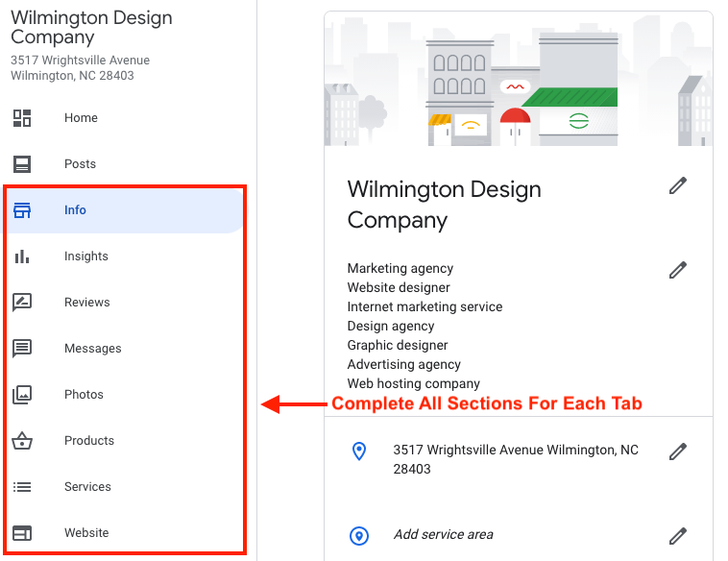Click the Services list icon
The width and height of the screenshot is (728, 561).
pyautogui.click(x=22, y=487)
